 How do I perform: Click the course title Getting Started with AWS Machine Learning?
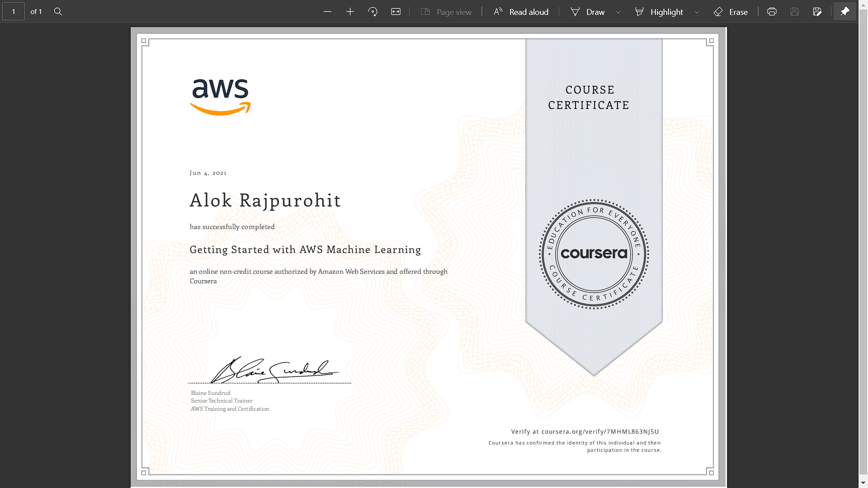[x=305, y=249]
